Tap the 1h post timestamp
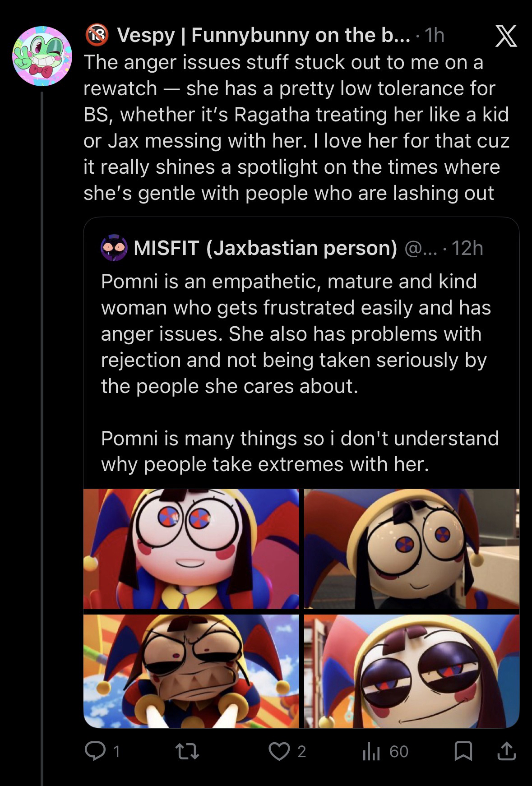This screenshot has height=786, width=532. click(435, 36)
